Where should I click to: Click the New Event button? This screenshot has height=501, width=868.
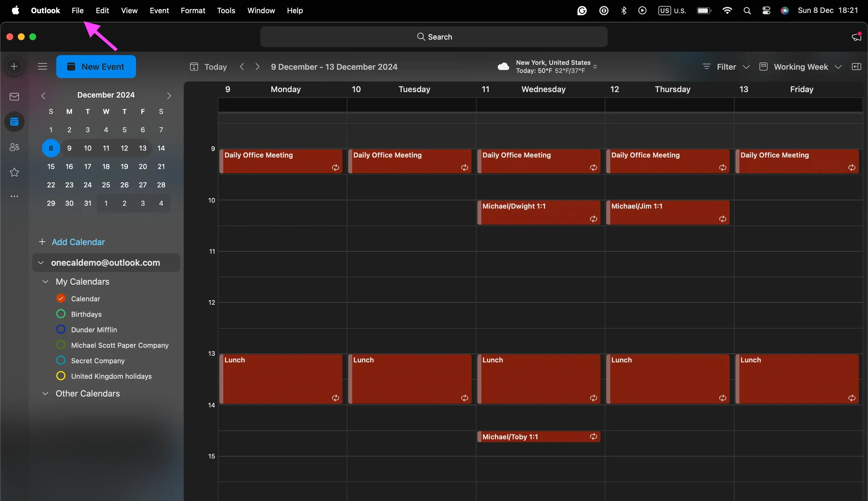[x=96, y=67]
